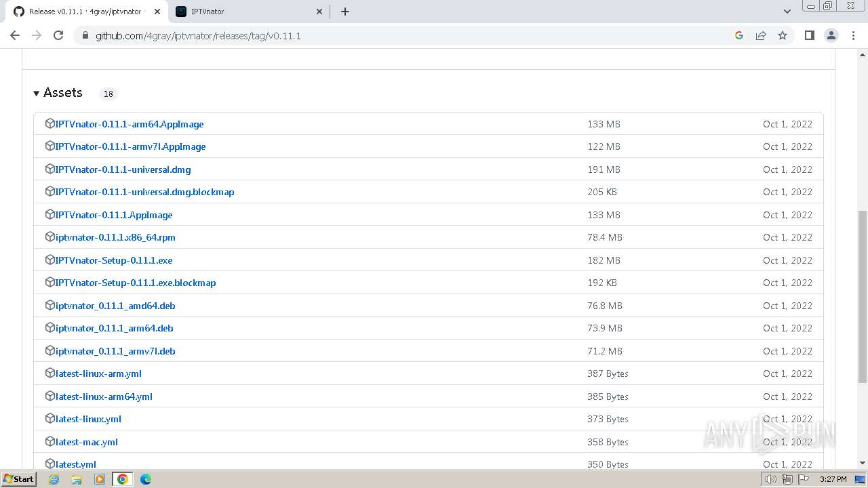The height and width of the screenshot is (488, 868).
Task: Download IPTVnator-0.11.1-armv7l.AppImage
Action: tap(130, 146)
